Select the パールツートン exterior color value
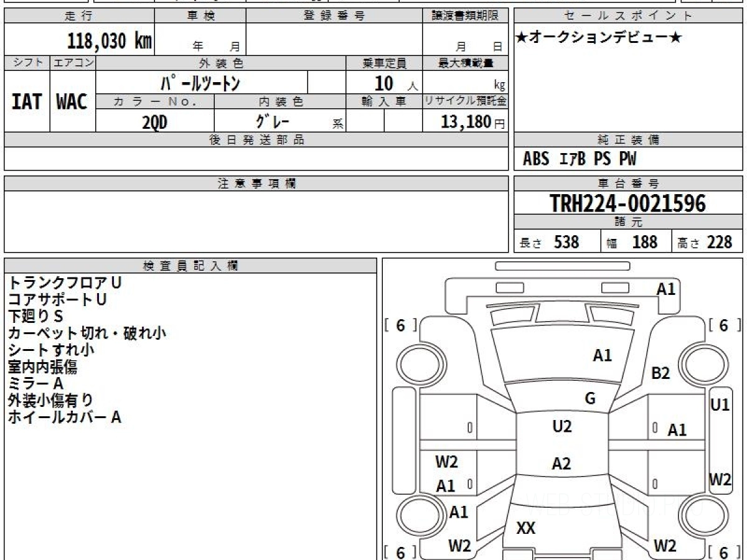The image size is (747, 560). pos(200,83)
